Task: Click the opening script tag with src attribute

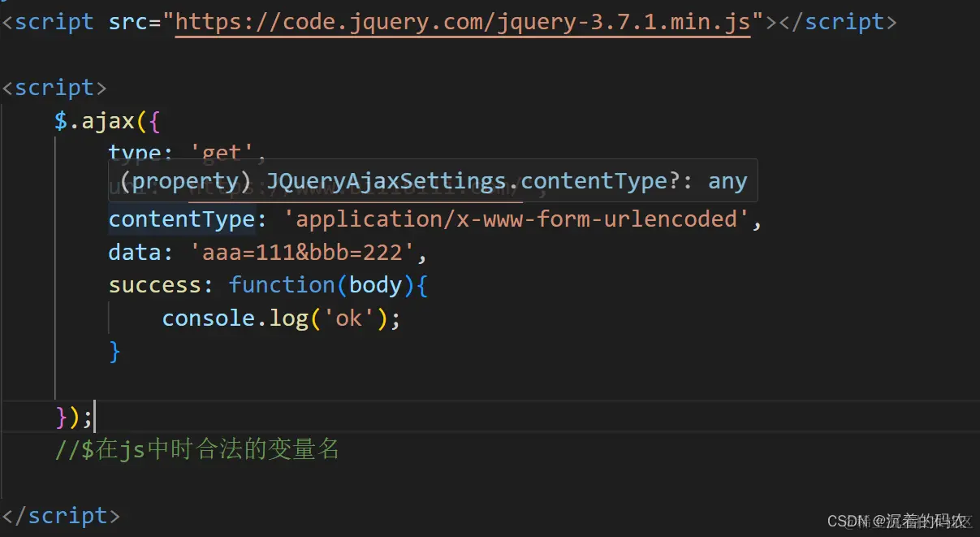Action: 390,22
